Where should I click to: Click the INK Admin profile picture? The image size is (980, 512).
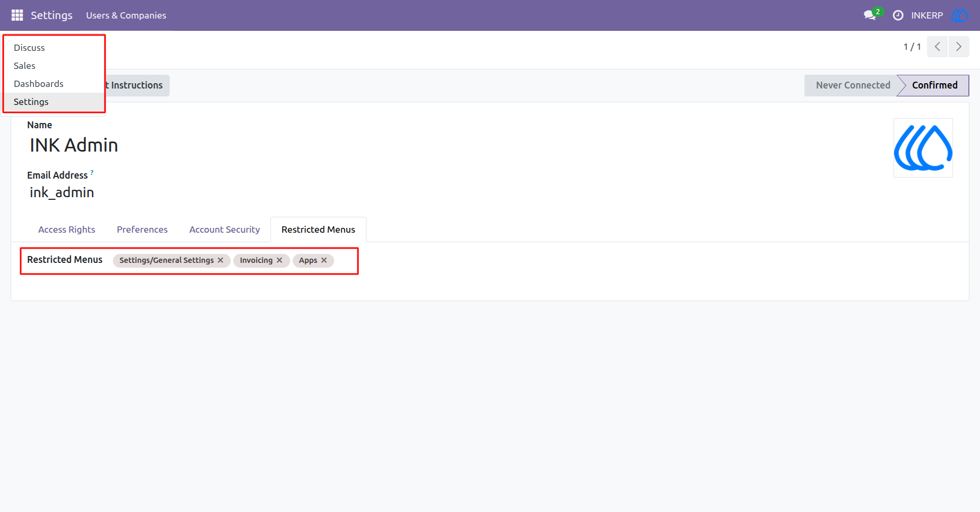pos(923,148)
